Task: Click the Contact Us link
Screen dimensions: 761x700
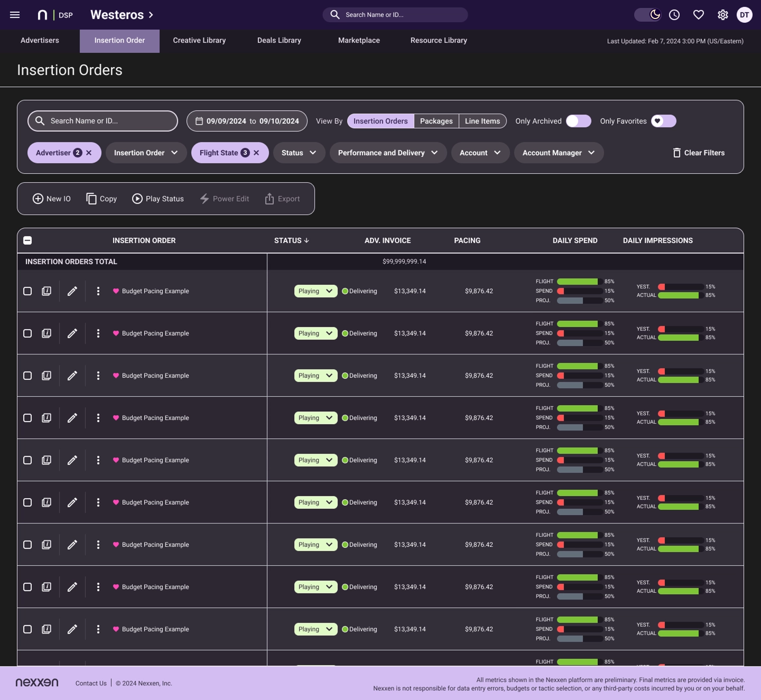Action: (90, 683)
